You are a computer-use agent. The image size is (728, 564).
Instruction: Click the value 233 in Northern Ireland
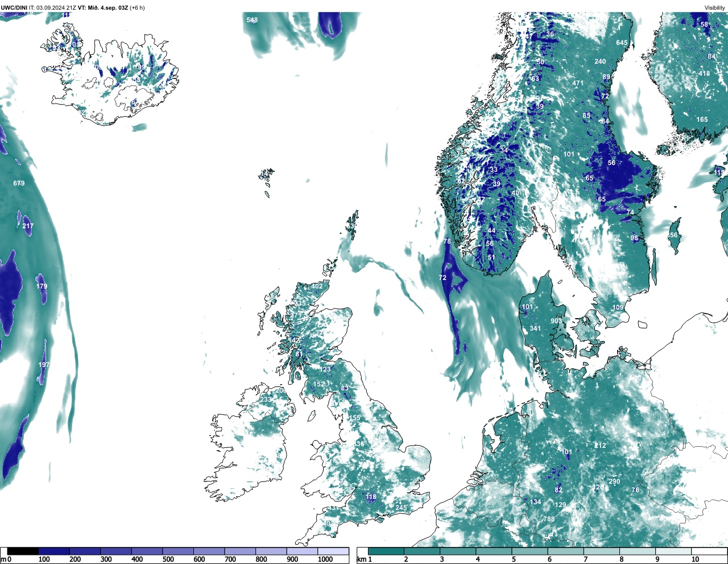(266, 400)
